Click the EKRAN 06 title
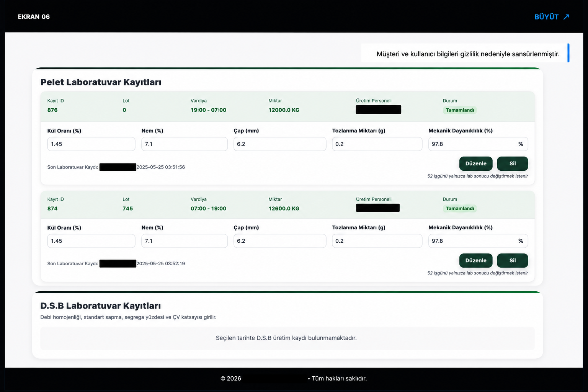The width and height of the screenshot is (588, 392). tap(34, 17)
